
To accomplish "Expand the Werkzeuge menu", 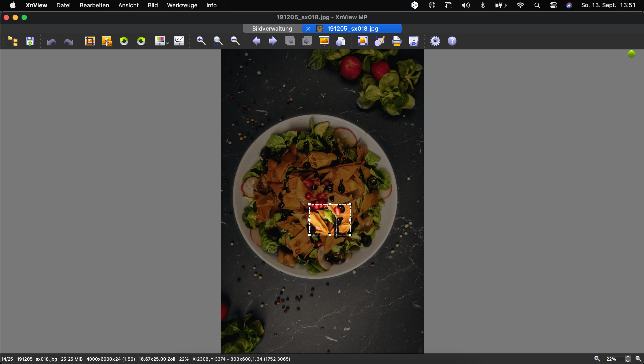I will (182, 5).
